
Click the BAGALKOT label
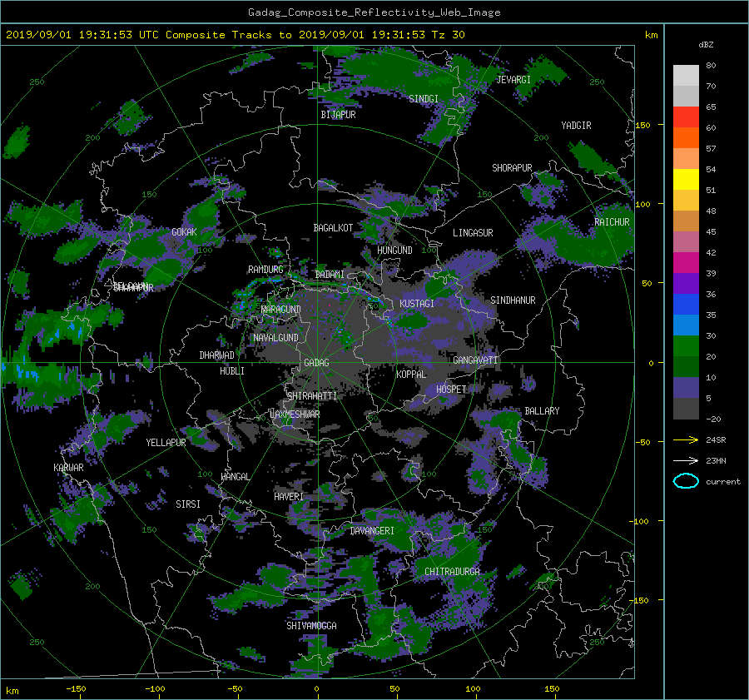(333, 228)
